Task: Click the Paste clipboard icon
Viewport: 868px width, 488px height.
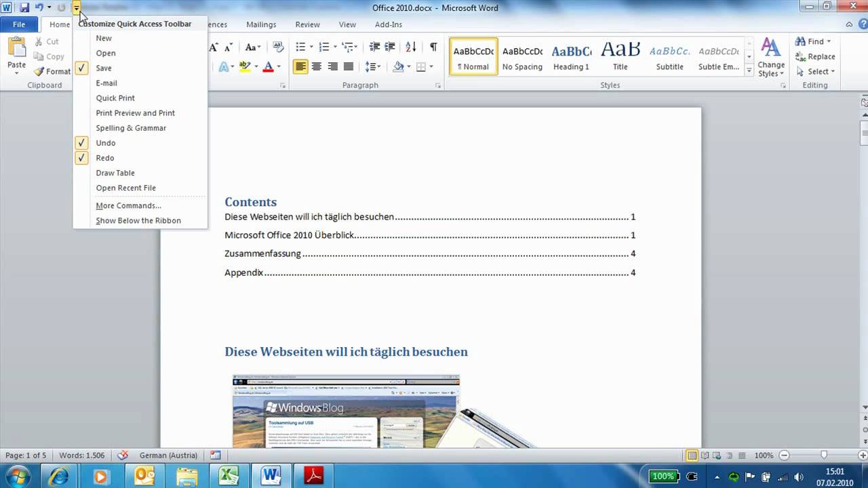Action: point(16,47)
